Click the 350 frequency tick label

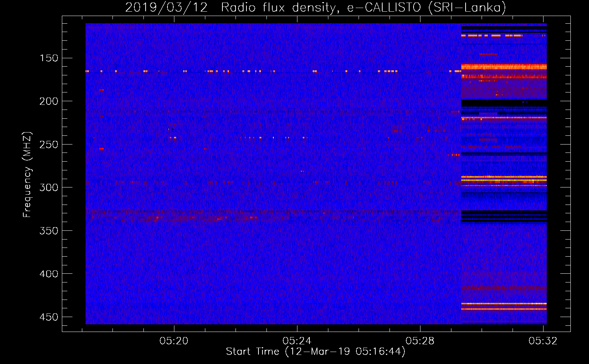pyautogui.click(x=49, y=231)
